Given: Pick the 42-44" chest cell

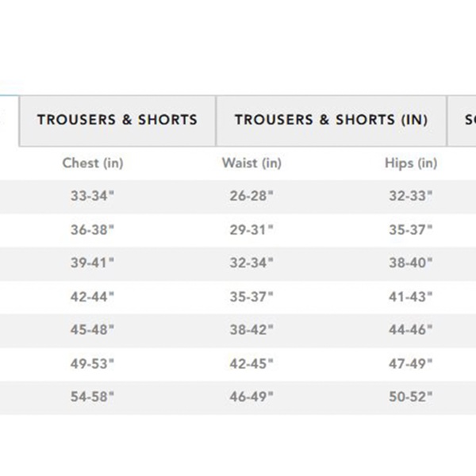Looking at the screenshot, I should tap(93, 297).
